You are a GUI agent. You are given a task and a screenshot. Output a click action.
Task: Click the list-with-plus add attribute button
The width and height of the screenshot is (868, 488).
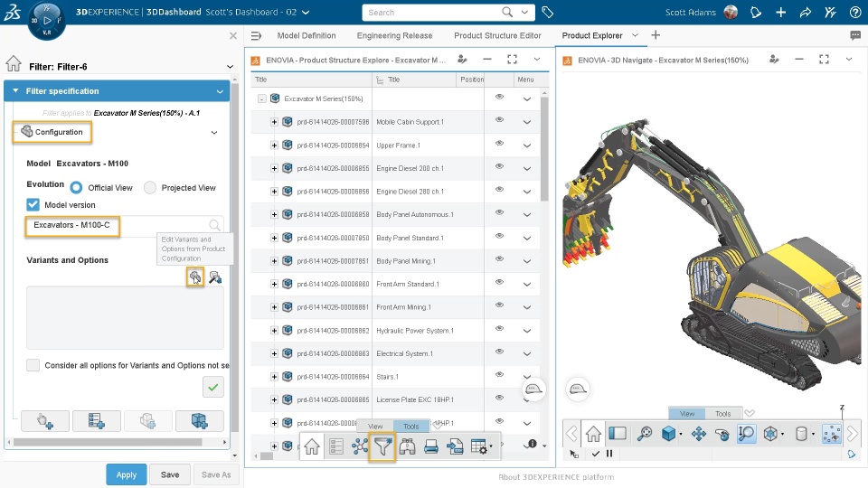pyautogui.click(x=97, y=421)
